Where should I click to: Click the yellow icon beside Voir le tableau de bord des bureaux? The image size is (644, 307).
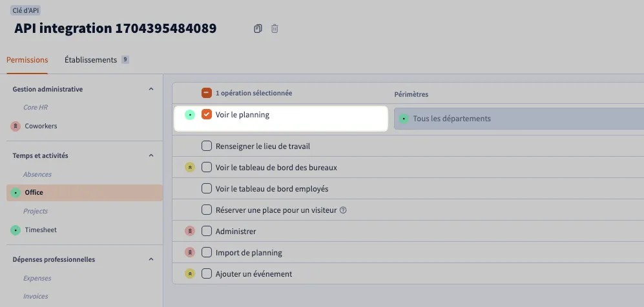pyautogui.click(x=190, y=167)
